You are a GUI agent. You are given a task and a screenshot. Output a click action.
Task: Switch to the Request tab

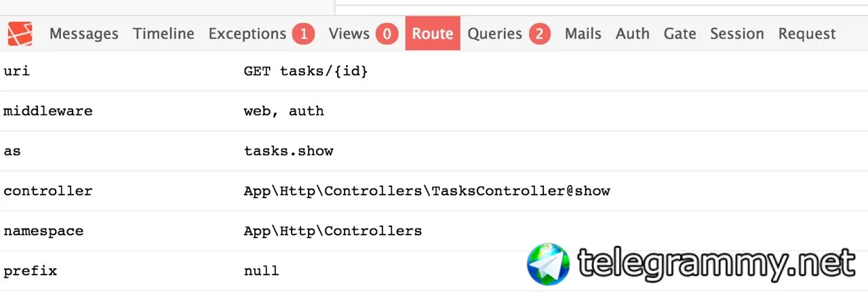pos(807,34)
